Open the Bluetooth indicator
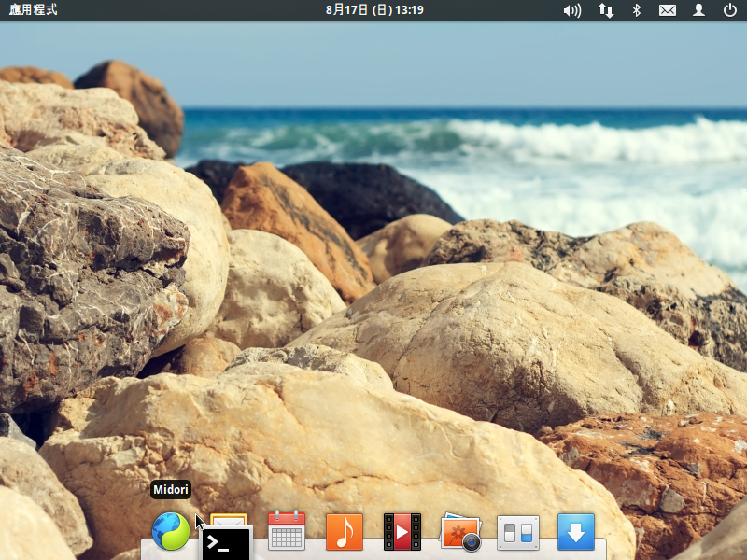The image size is (747, 560). tap(637, 10)
